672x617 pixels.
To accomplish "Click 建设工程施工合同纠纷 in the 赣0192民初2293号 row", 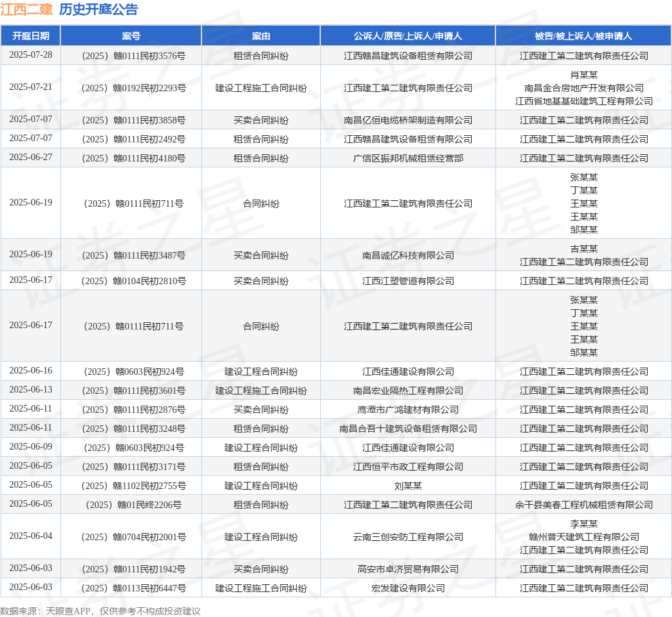I will [261, 88].
